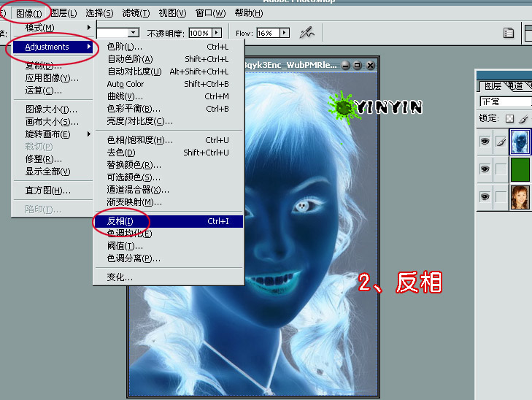532x400 pixels.
Task: Open 曲线(V)... adjustment
Action: point(169,96)
